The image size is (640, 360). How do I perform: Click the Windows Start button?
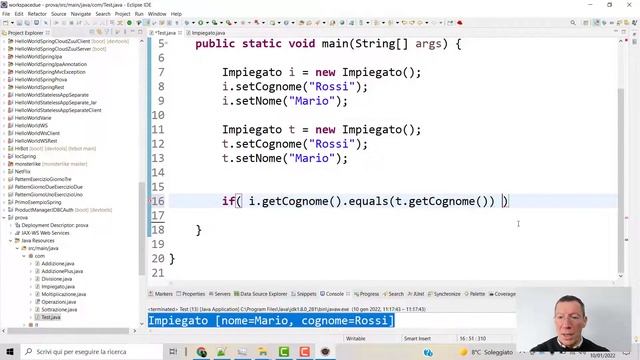10,352
